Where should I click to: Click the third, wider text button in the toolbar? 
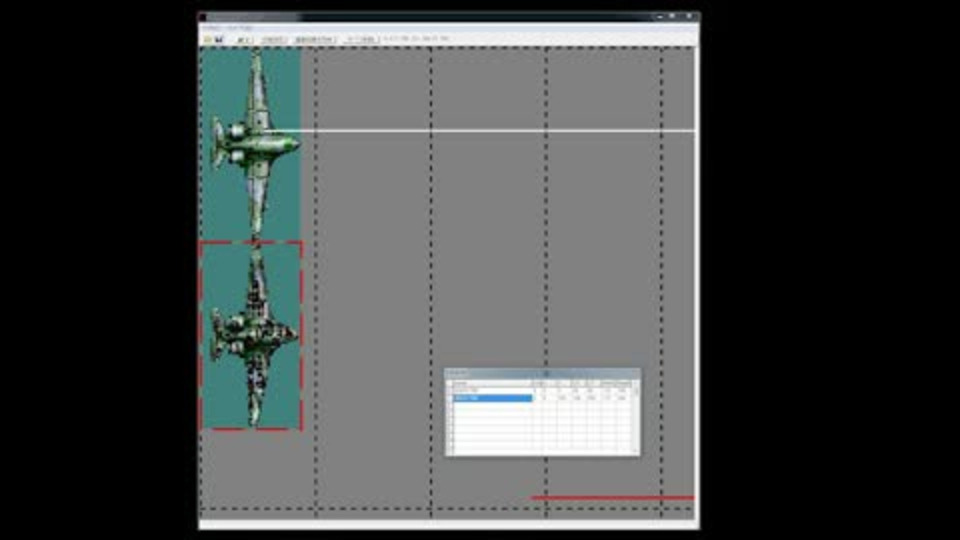(x=315, y=39)
